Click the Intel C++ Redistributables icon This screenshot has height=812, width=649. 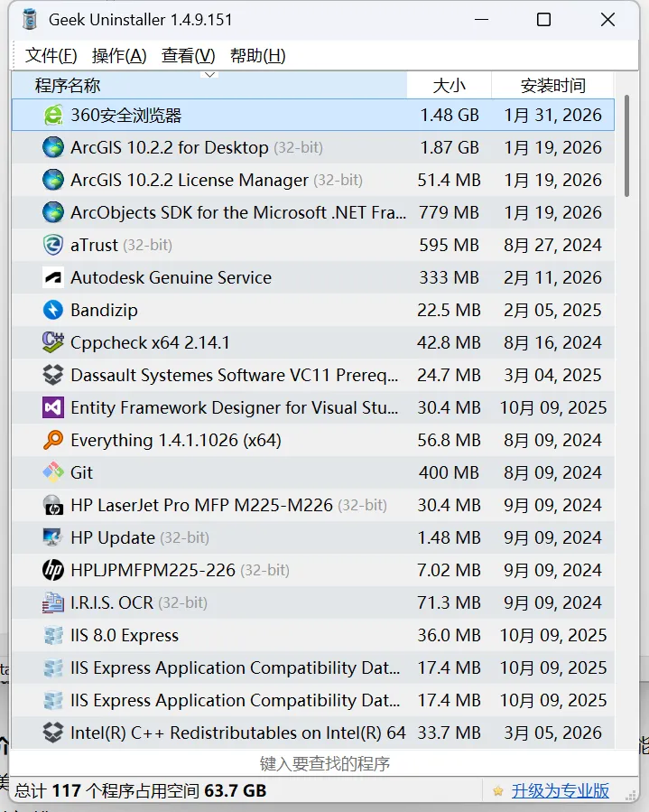[x=52, y=733]
